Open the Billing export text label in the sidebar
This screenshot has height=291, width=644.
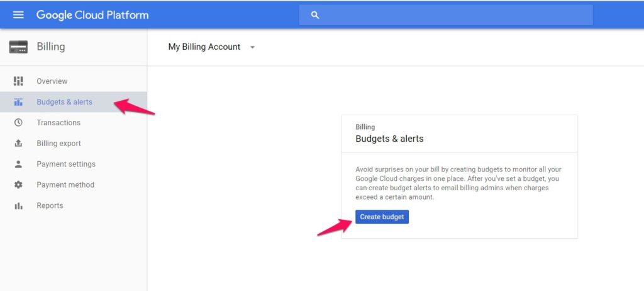58,144
